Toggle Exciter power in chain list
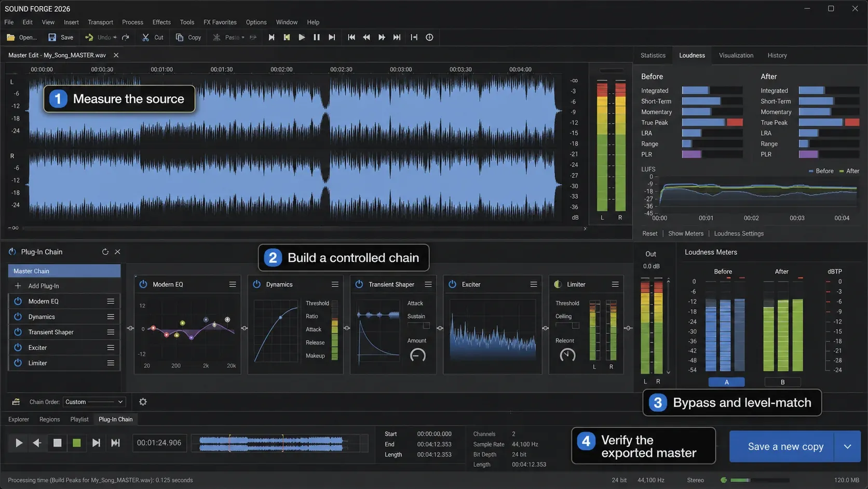The width and height of the screenshot is (868, 489). 18,348
